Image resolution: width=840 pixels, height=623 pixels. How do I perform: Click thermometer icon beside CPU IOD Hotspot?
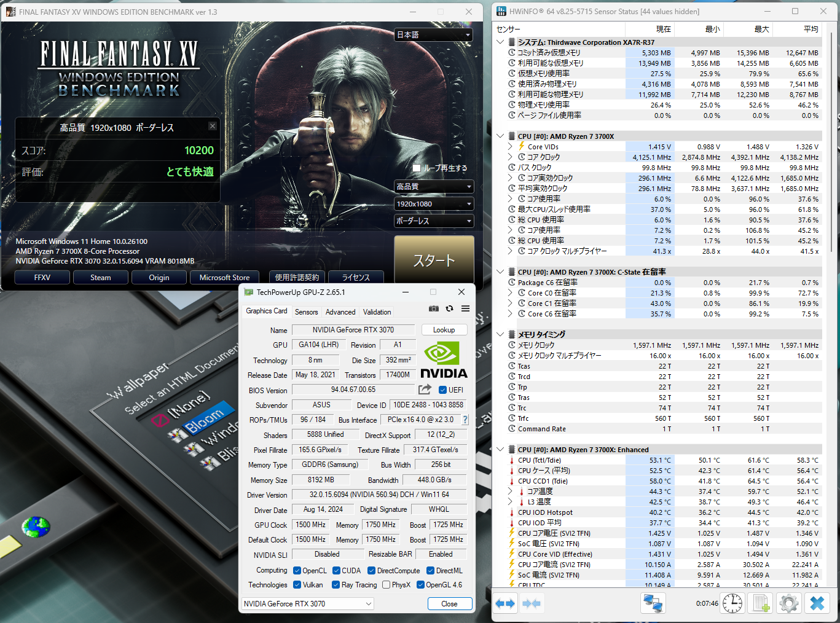512,512
